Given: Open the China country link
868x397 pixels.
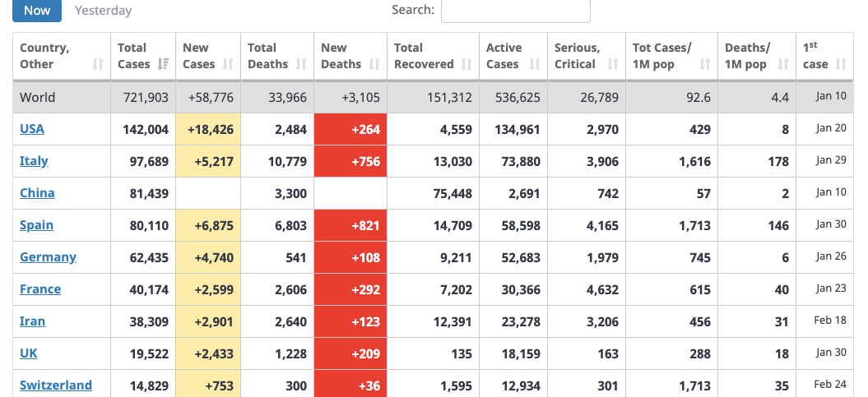Looking at the screenshot, I should [x=37, y=193].
